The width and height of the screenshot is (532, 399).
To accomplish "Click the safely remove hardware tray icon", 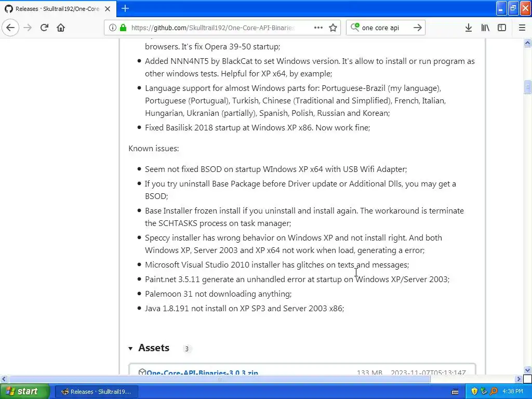I will coord(484,392).
